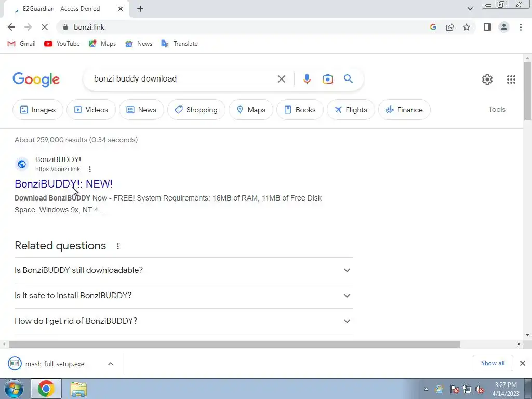Expand 'Is BonziBUDDY still downloadable?'

pos(184,270)
